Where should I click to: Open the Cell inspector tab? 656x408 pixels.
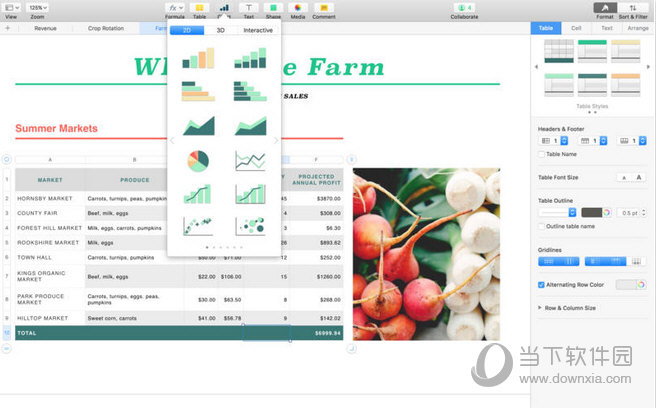tap(576, 28)
